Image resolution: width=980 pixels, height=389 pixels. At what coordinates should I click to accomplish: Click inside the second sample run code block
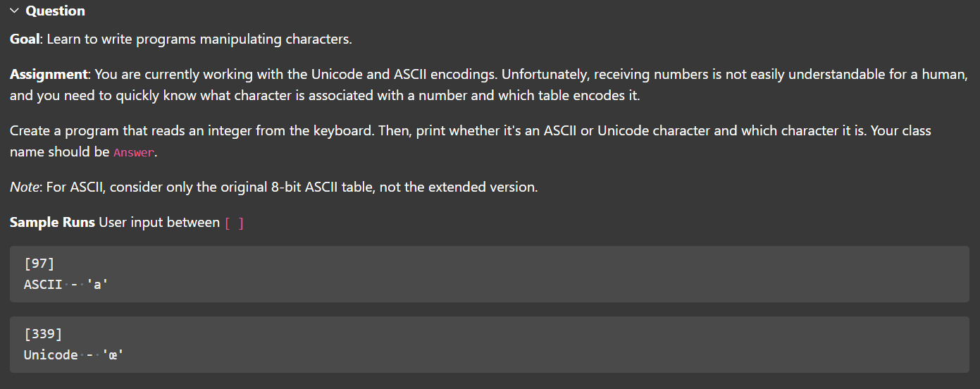pos(490,345)
